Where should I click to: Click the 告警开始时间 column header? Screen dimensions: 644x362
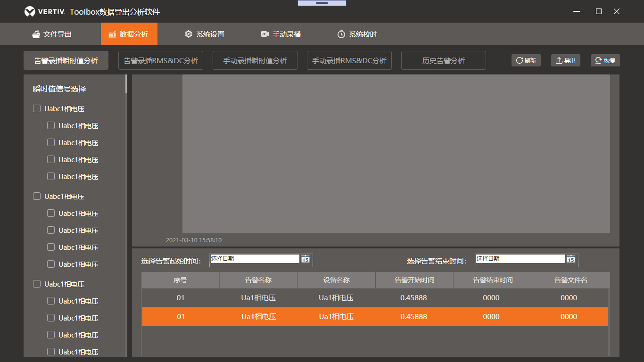coord(415,280)
